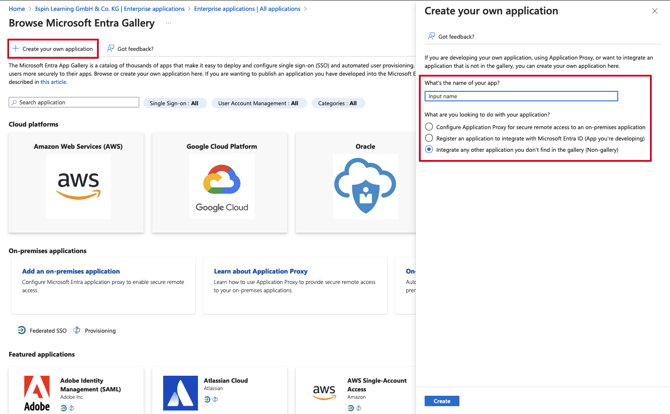The height and width of the screenshot is (414, 670).
Task: Click the ellipsis next to Browse Microsoft Entra Gallery
Action: [x=168, y=23]
